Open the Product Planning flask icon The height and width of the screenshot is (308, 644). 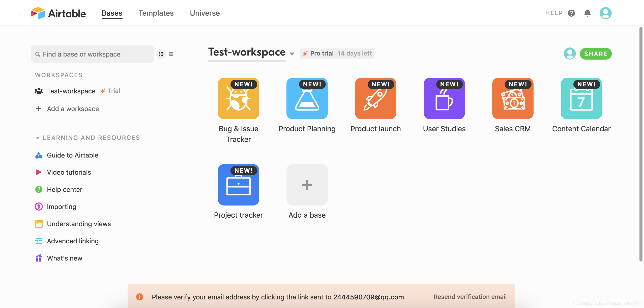click(307, 98)
